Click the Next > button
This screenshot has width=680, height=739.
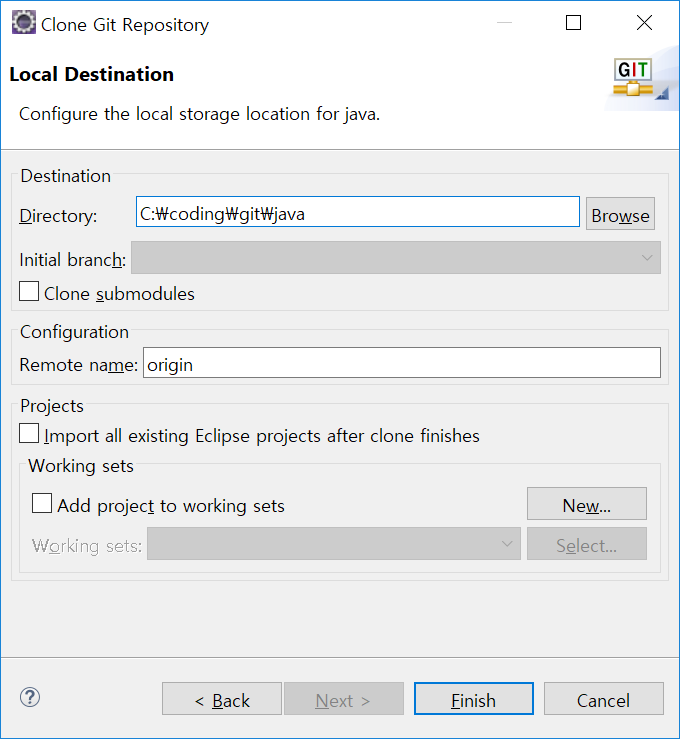pyautogui.click(x=343, y=700)
